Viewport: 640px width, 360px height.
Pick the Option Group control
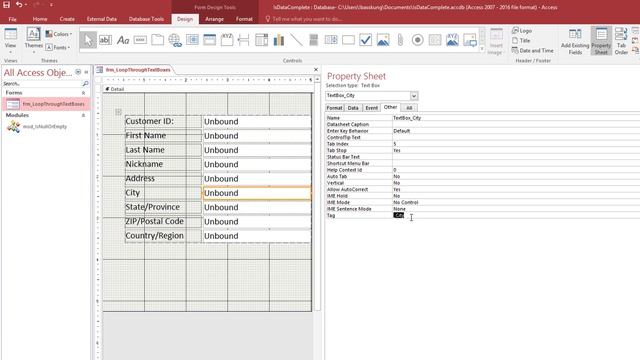[x=227, y=40]
